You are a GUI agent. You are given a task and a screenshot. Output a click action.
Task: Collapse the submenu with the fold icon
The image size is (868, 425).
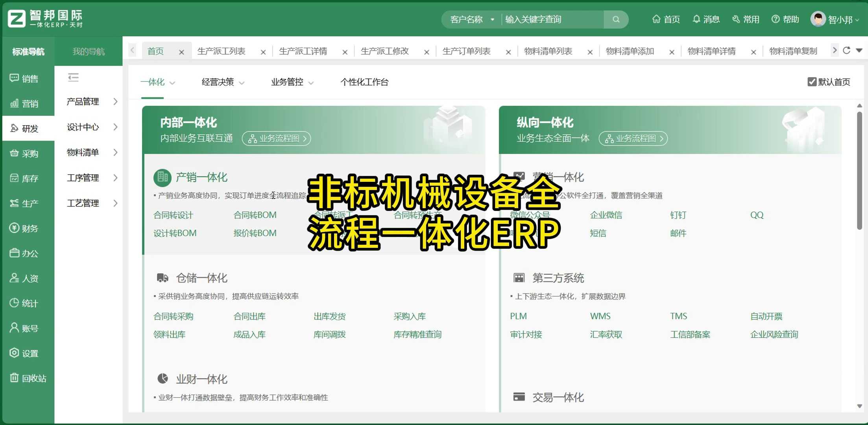click(x=73, y=78)
